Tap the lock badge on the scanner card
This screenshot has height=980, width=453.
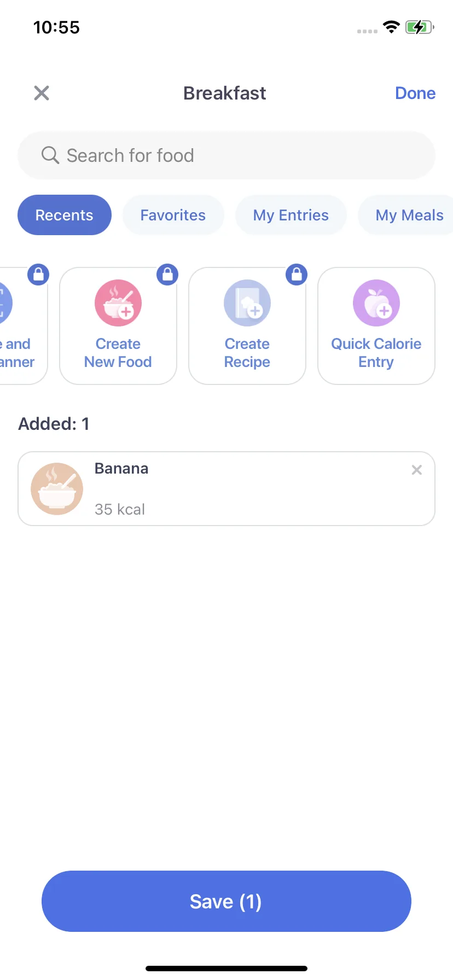click(x=38, y=275)
